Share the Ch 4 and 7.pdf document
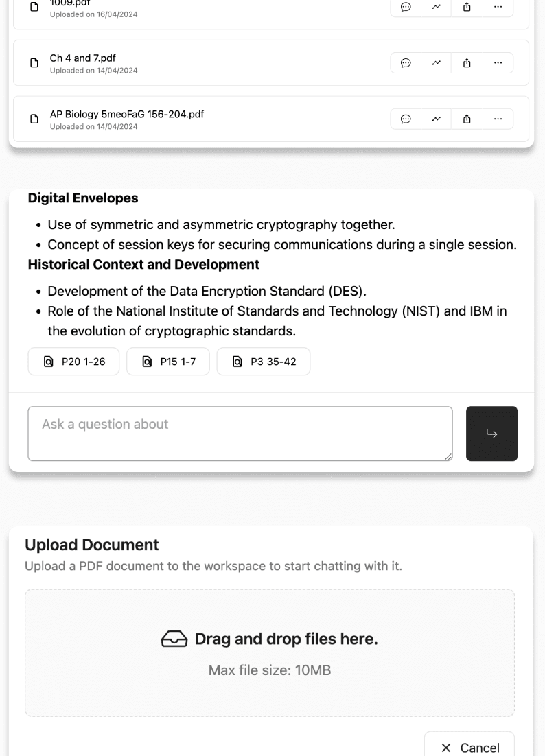The height and width of the screenshot is (756, 545). pyautogui.click(x=467, y=62)
